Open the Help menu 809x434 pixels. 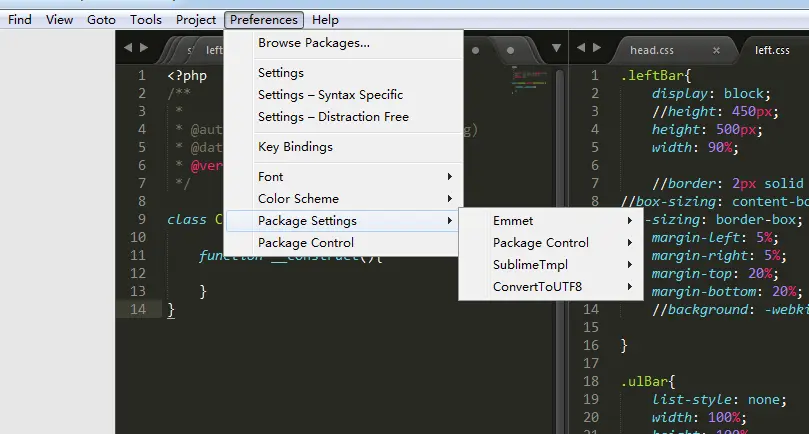(x=325, y=20)
